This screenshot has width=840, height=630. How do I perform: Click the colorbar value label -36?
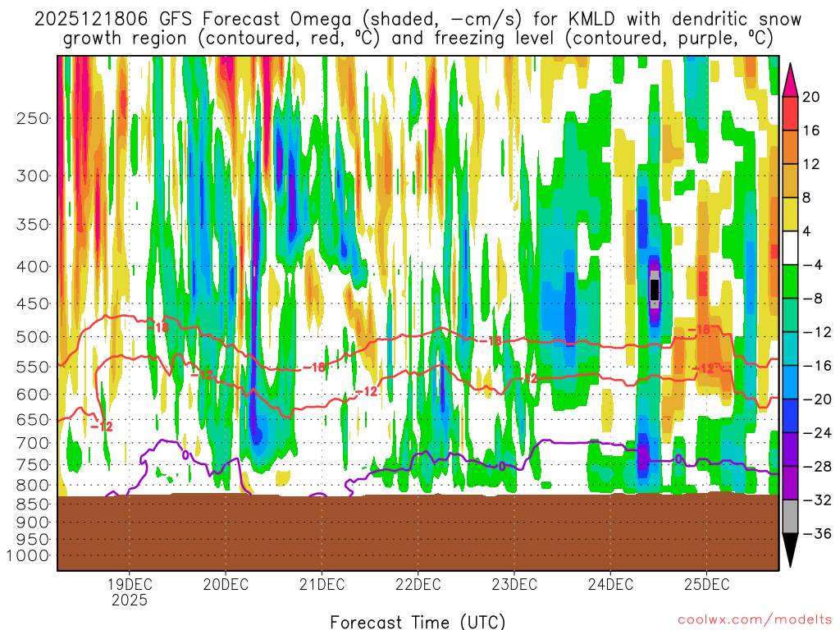pyautogui.click(x=818, y=533)
